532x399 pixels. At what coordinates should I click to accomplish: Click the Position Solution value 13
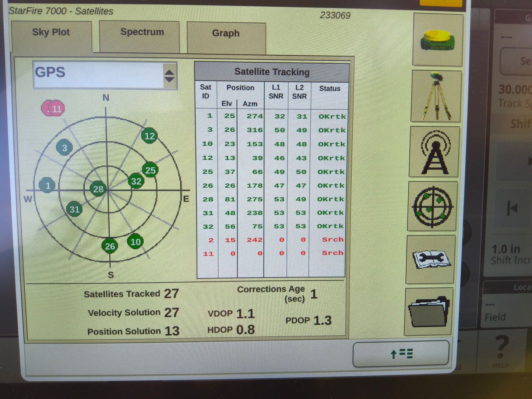click(x=172, y=331)
